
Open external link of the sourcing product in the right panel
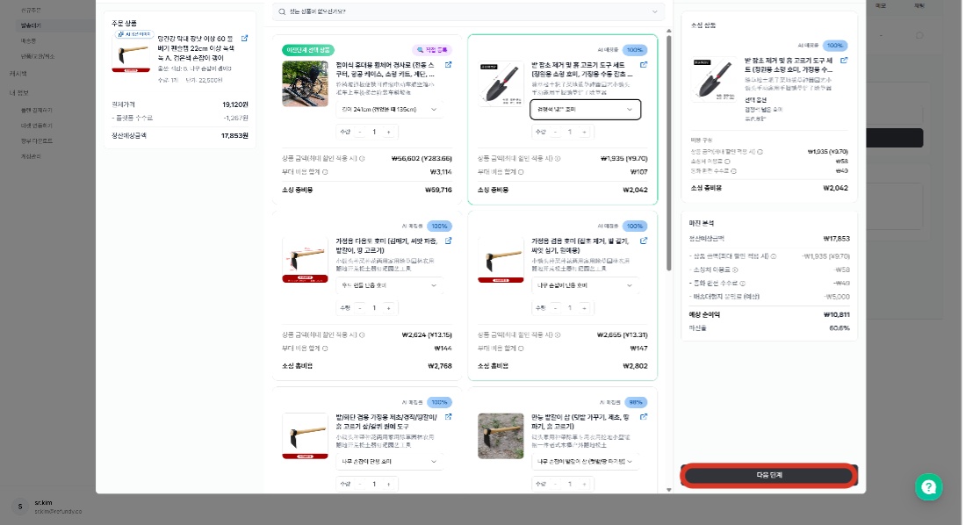pos(844,61)
